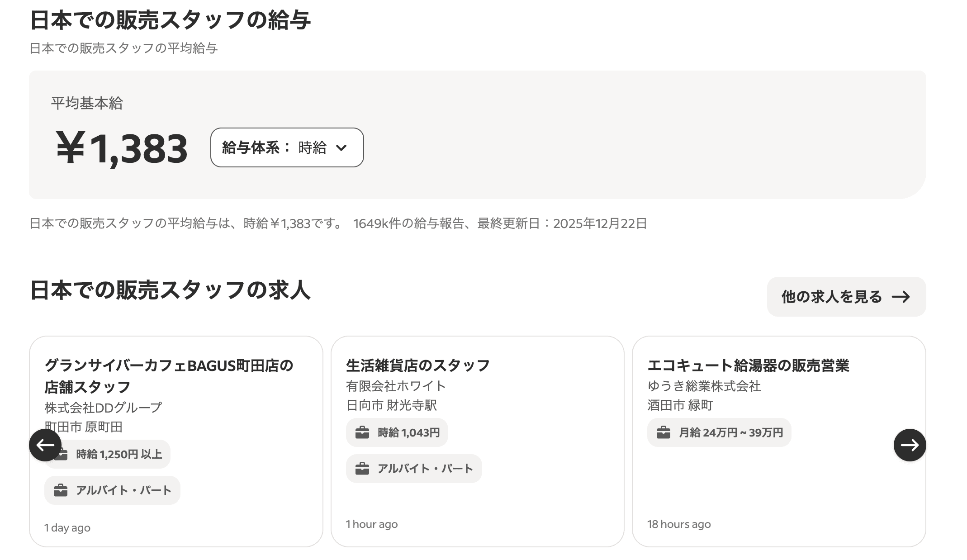Open エコキュート給湯器の販売営業 job listing
The width and height of the screenshot is (967, 560).
coord(748,365)
